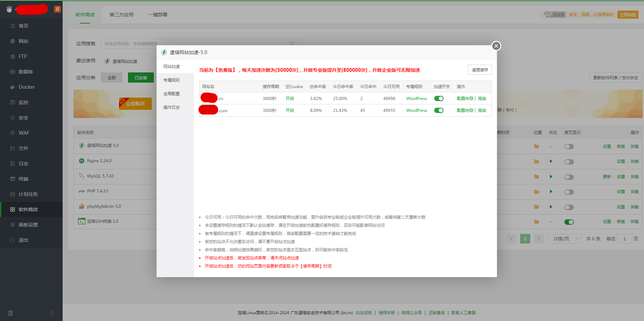Image resolution: width=644 pixels, height=321 pixels.
Task: Open Docker whale icon in sidebar
Action: pyautogui.click(x=13, y=87)
